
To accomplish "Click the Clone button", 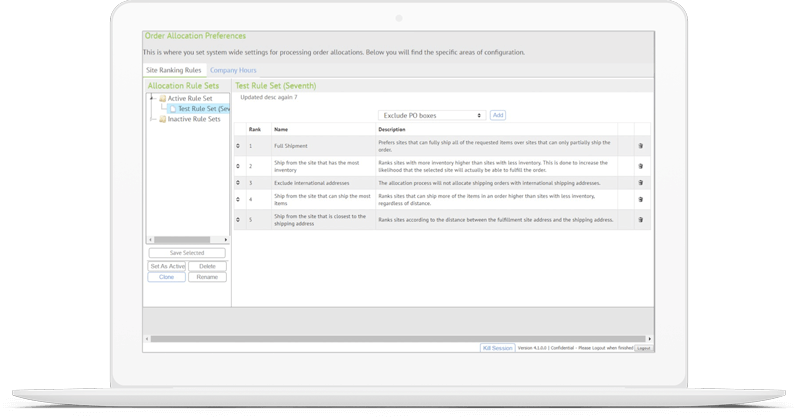I will click(166, 277).
